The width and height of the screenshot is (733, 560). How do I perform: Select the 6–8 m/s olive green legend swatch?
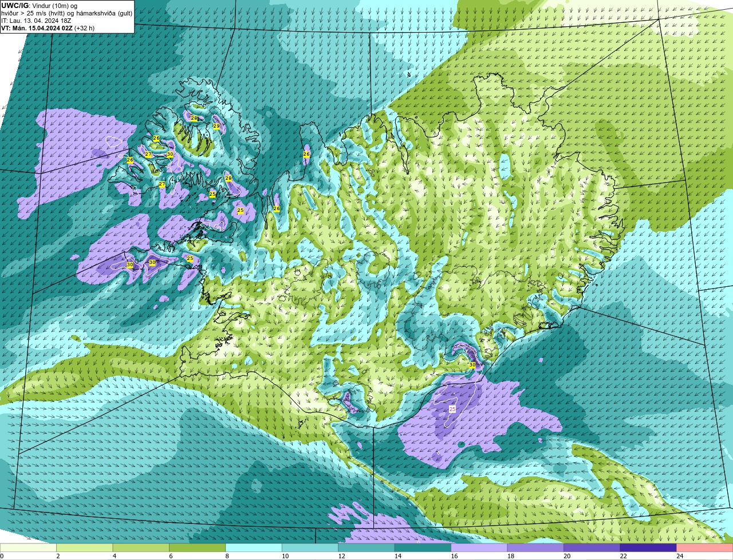198,547
